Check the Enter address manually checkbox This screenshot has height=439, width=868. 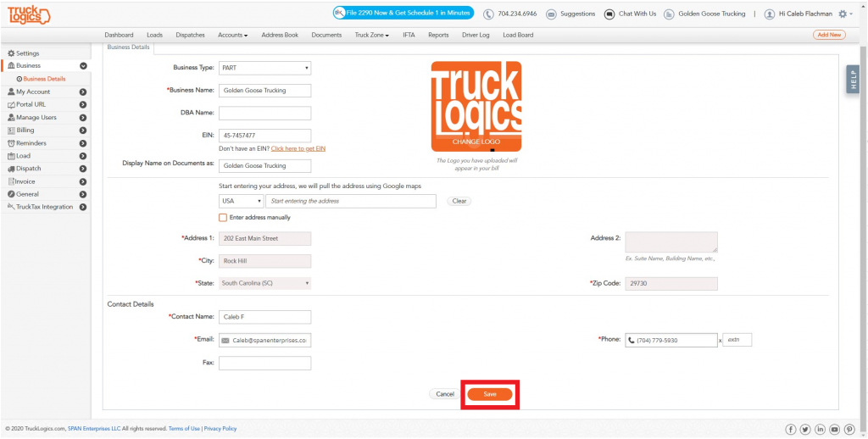[x=223, y=218]
